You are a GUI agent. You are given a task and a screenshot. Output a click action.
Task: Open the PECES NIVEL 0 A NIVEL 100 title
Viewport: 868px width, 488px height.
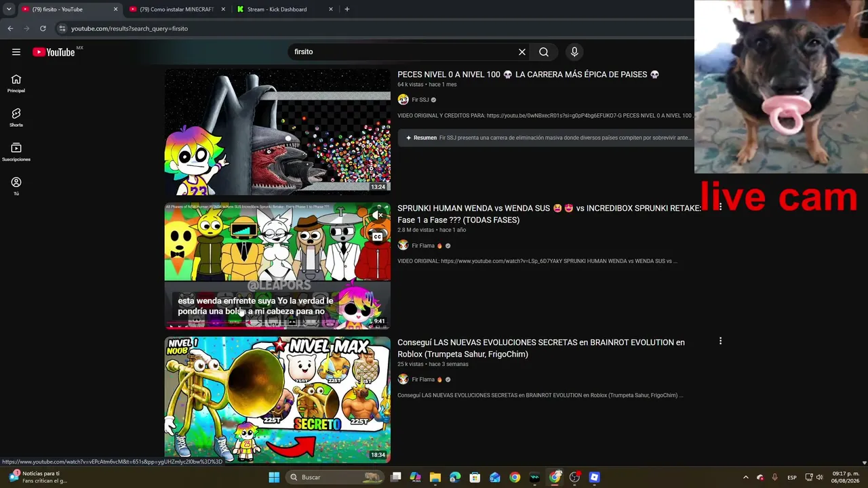pos(528,75)
